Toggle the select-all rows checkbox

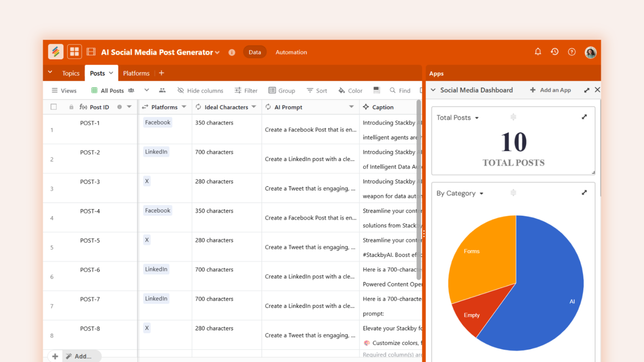click(54, 107)
